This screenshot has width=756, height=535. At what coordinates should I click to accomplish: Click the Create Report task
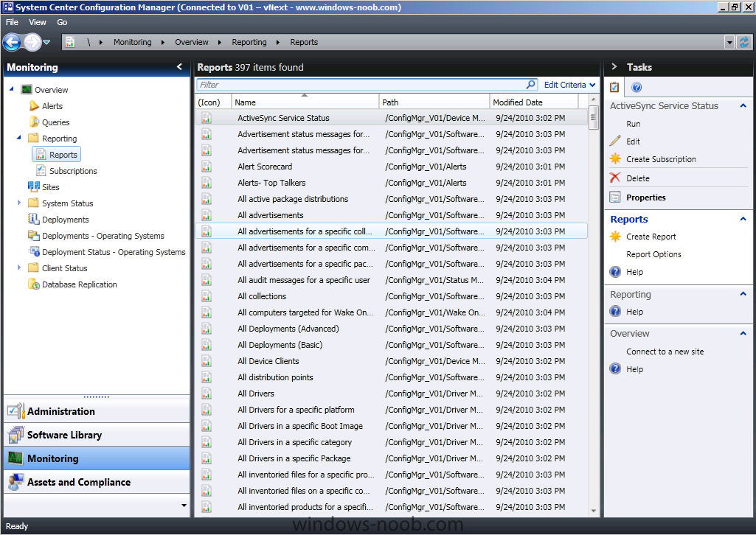pos(651,237)
